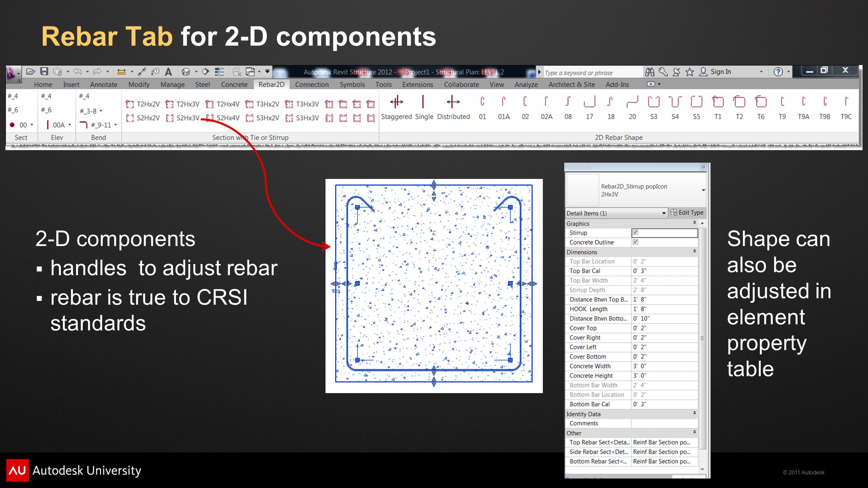
Task: Select tie shape T2
Action: [x=739, y=108]
